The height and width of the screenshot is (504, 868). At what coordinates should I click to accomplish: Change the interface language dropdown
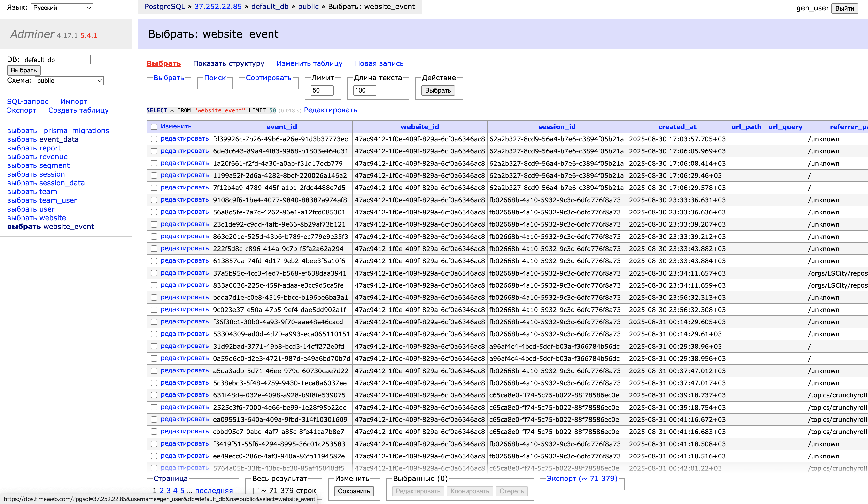coord(62,7)
